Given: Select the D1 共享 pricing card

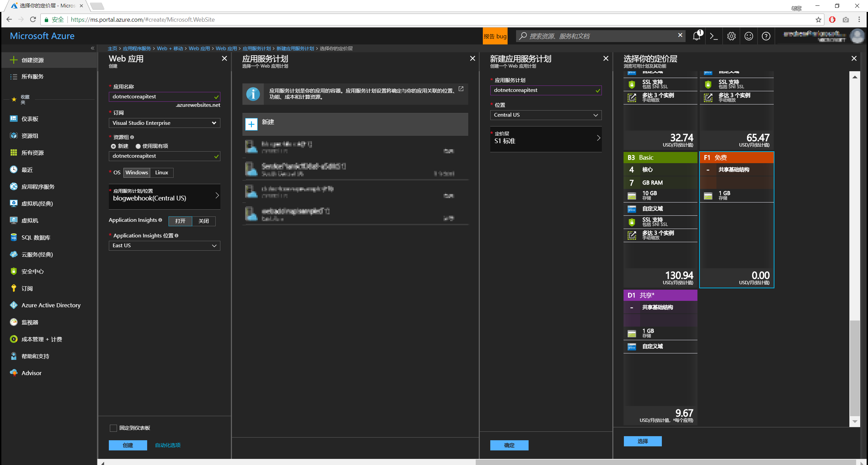Looking at the screenshot, I should click(x=660, y=357).
